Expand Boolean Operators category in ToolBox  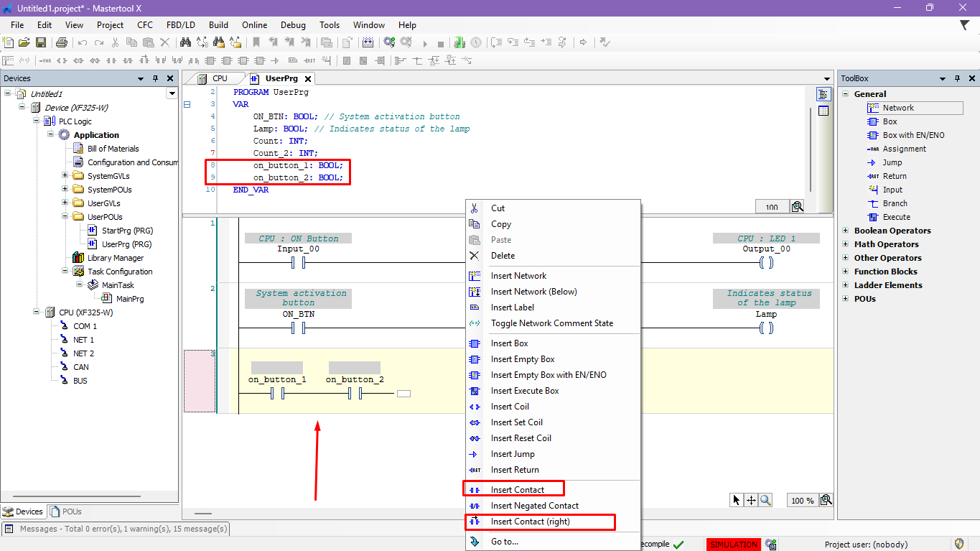[845, 231]
